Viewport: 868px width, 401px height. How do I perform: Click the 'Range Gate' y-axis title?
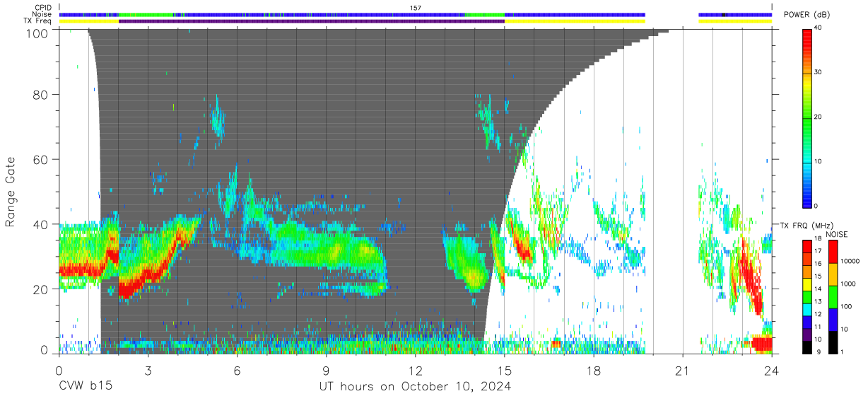point(11,191)
